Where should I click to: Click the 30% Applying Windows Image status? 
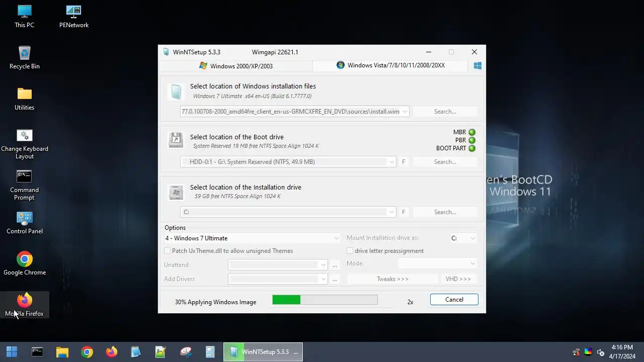tap(215, 302)
